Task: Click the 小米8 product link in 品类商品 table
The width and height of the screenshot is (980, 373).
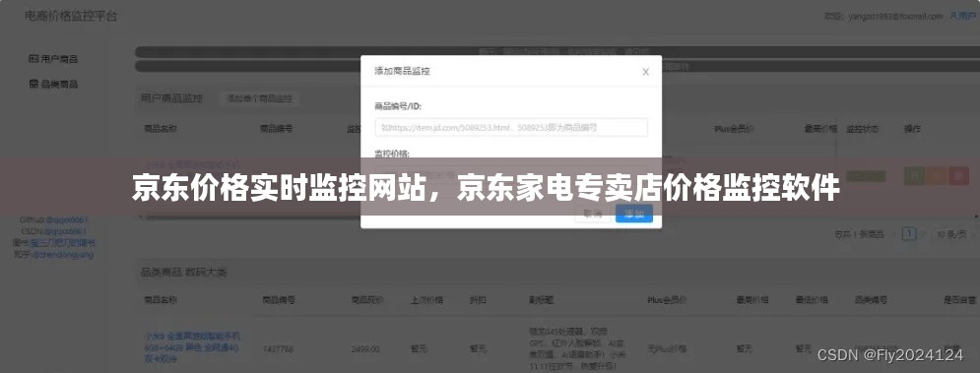Action: pyautogui.click(x=192, y=349)
